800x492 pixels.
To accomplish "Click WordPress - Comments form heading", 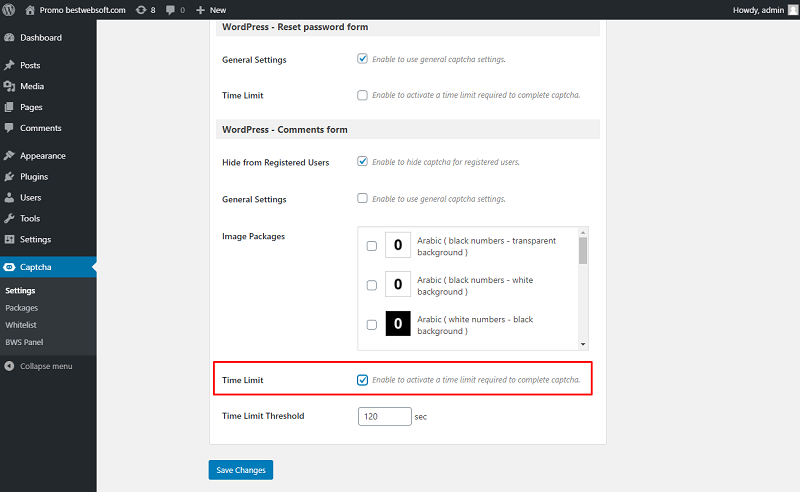I will pos(285,130).
